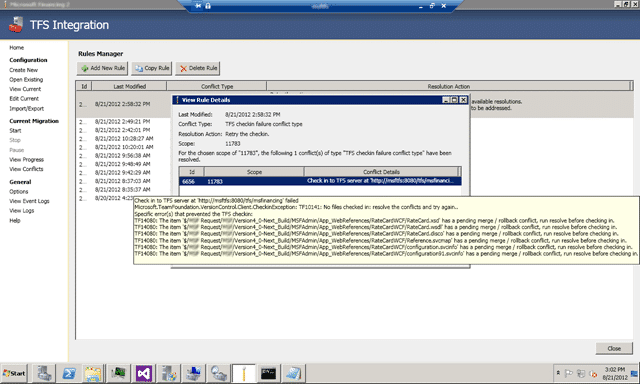The height and width of the screenshot is (384, 640).
Task: Select rule modified 8/21/2012 10:20:01 AM
Action: [124, 147]
